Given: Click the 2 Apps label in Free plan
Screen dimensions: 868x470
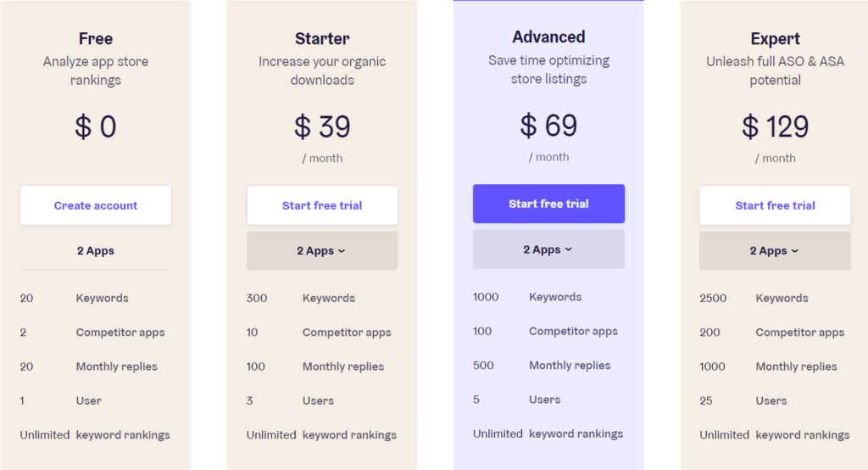Looking at the screenshot, I should pyautogui.click(x=96, y=250).
